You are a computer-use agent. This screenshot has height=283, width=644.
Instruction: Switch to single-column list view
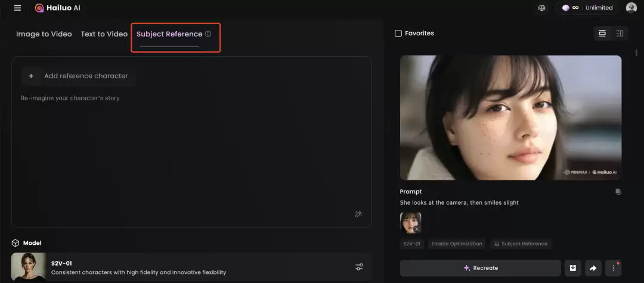[x=602, y=33]
